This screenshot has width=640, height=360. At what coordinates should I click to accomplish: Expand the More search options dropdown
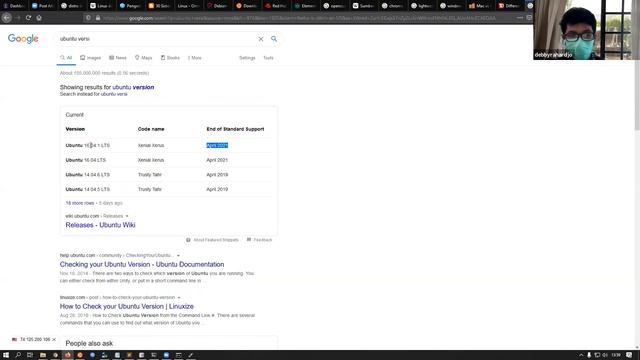(195, 58)
